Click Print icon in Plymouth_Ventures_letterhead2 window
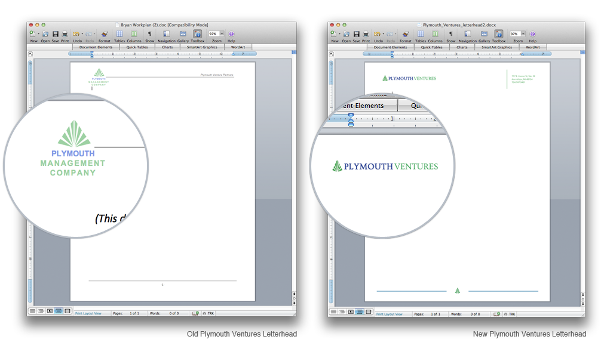Screen dimensions: 601x364 (x=366, y=34)
